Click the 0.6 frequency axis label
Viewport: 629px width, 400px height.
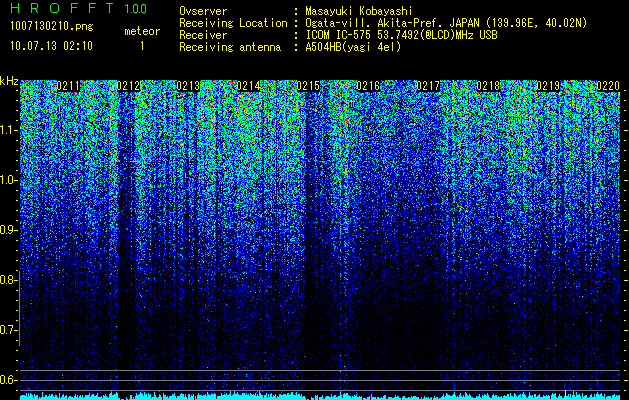click(x=8, y=380)
